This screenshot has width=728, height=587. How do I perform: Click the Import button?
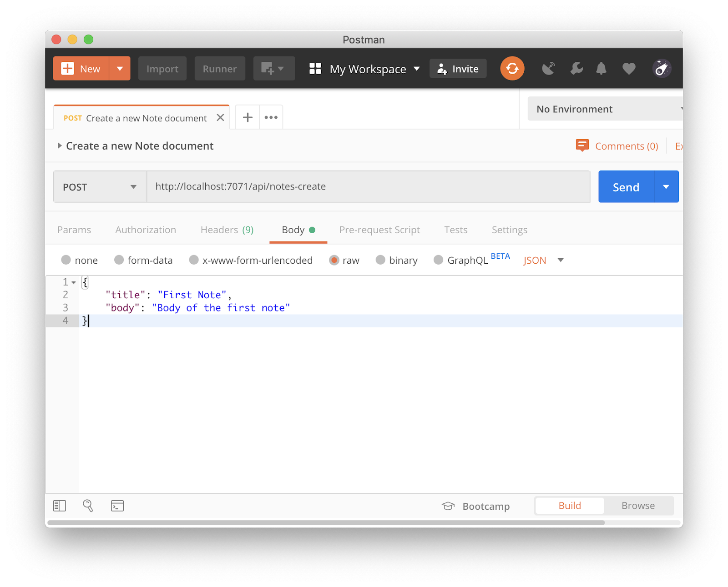pyautogui.click(x=162, y=69)
